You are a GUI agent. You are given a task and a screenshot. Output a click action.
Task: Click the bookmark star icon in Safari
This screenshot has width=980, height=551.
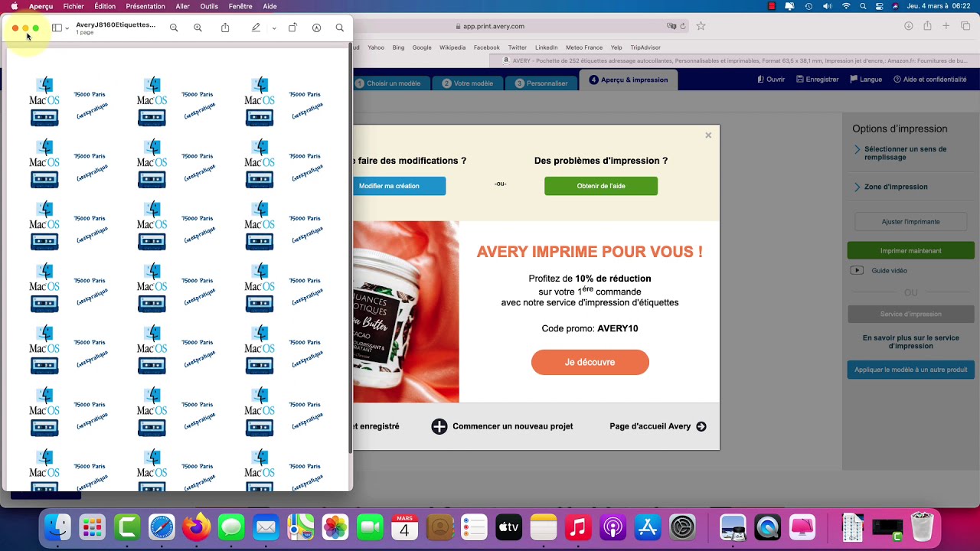(701, 26)
